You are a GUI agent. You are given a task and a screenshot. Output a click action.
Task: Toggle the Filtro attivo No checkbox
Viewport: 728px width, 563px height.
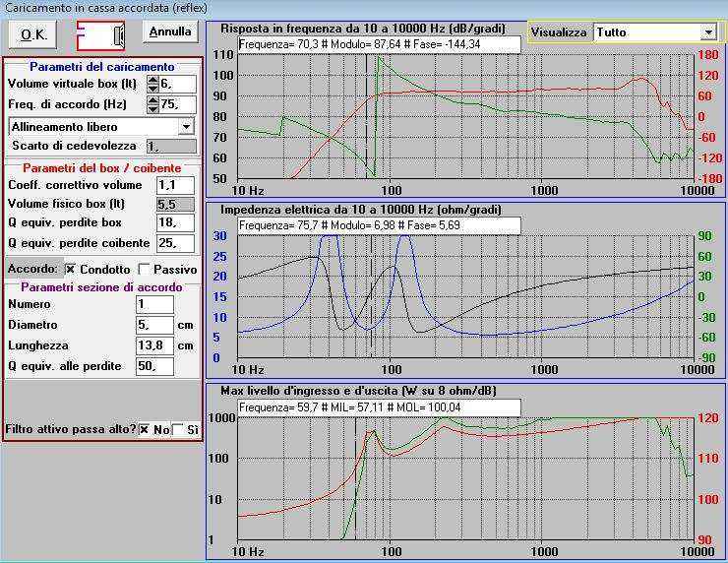145,430
